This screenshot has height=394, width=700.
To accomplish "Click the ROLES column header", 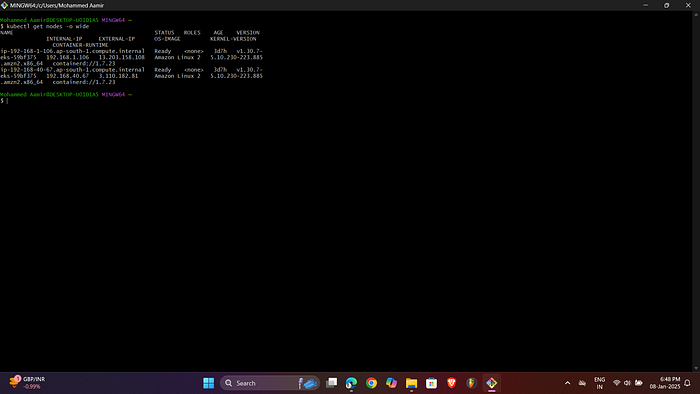I will (192, 33).
